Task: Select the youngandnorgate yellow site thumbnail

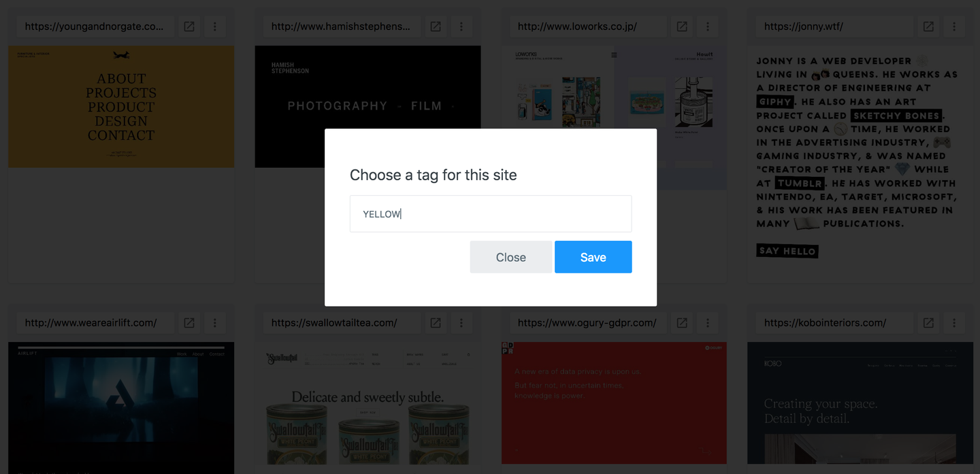Action: tap(121, 107)
